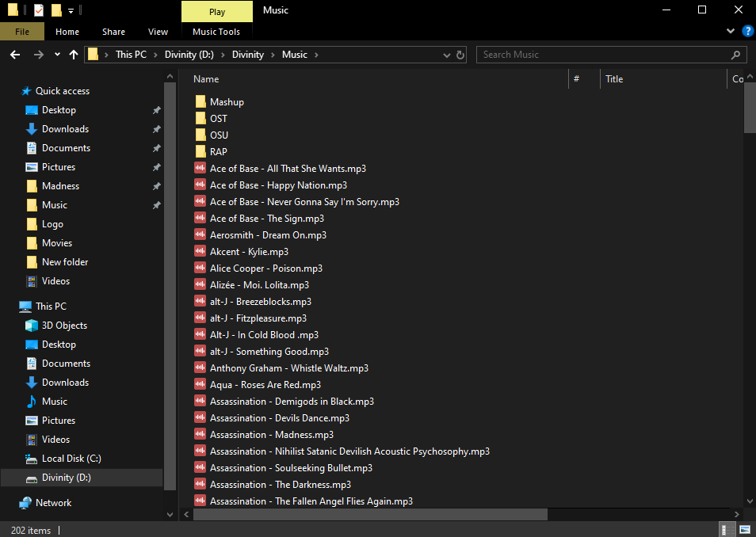Click mp3 icon of Aqua - Roses Are Red

click(200, 385)
